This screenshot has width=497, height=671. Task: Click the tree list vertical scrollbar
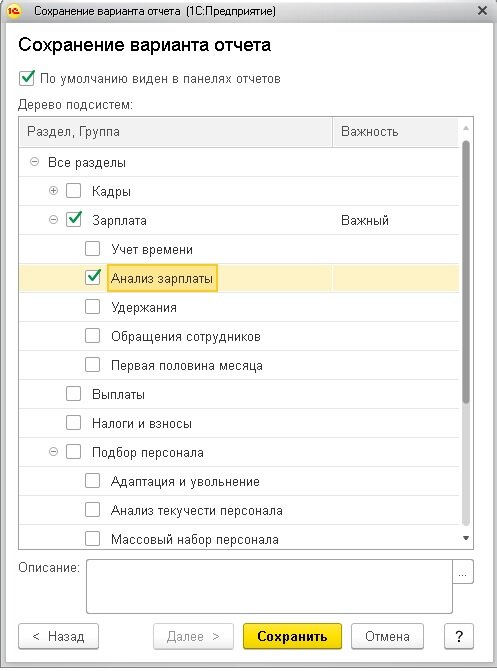tap(466, 272)
